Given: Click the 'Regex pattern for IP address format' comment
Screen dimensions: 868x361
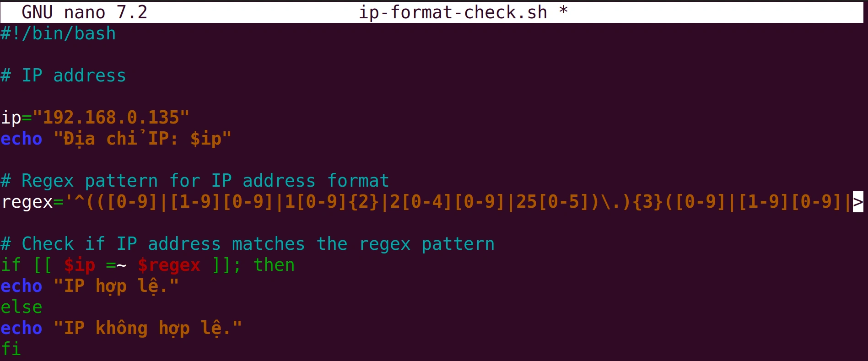Looking at the screenshot, I should 205,181.
